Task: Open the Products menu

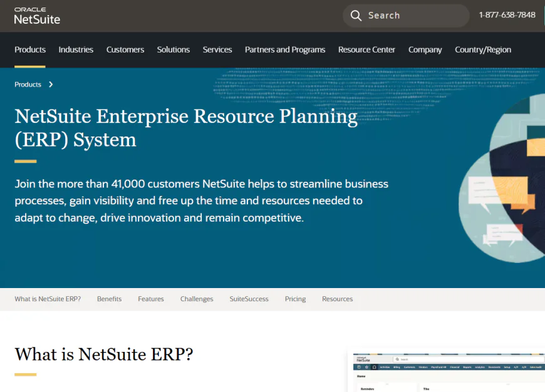Action: pos(30,49)
